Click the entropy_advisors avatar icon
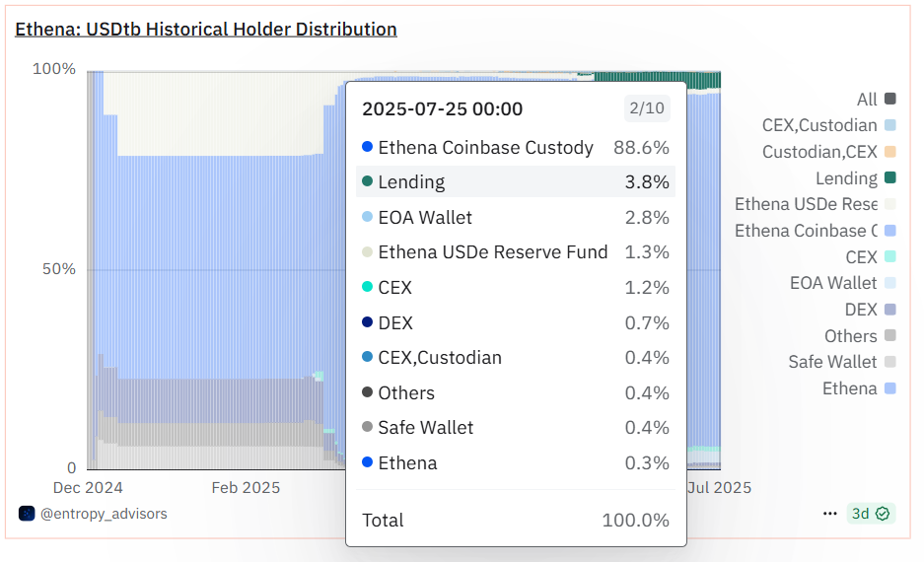 click(27, 514)
